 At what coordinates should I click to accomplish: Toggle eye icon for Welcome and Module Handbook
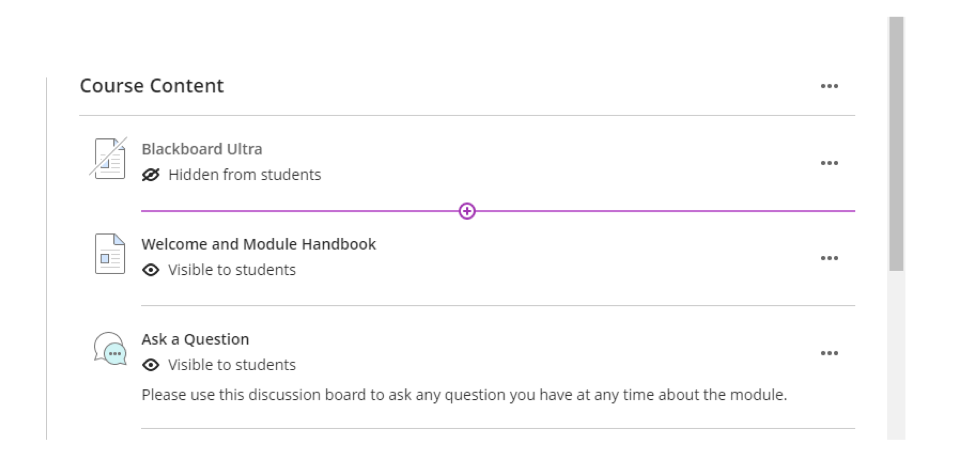[x=151, y=270]
